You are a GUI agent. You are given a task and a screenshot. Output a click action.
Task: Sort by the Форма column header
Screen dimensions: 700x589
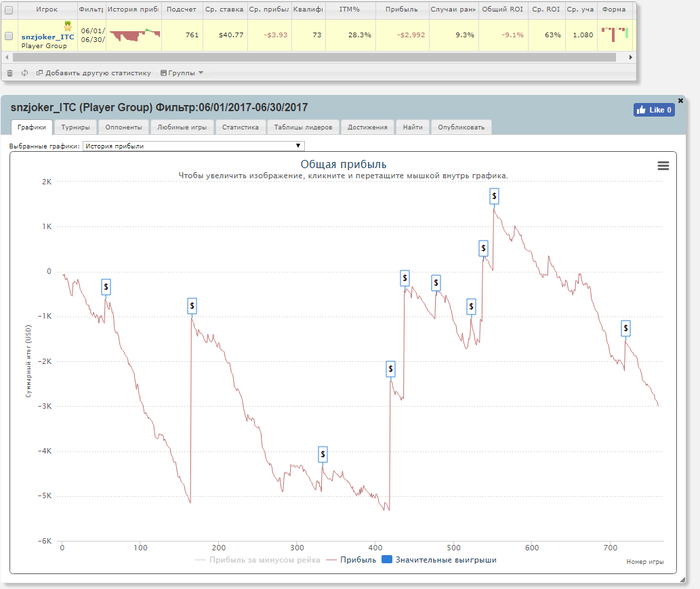click(x=614, y=9)
